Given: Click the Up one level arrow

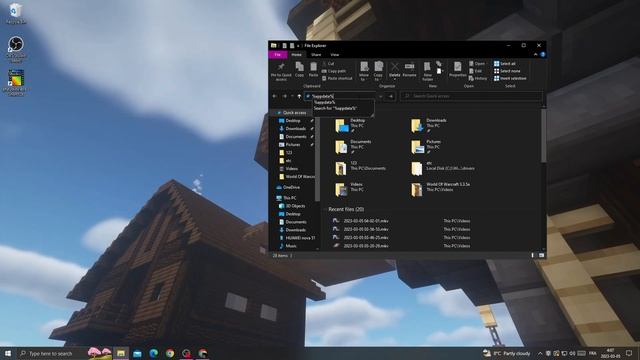Looking at the screenshot, I should 299,96.
